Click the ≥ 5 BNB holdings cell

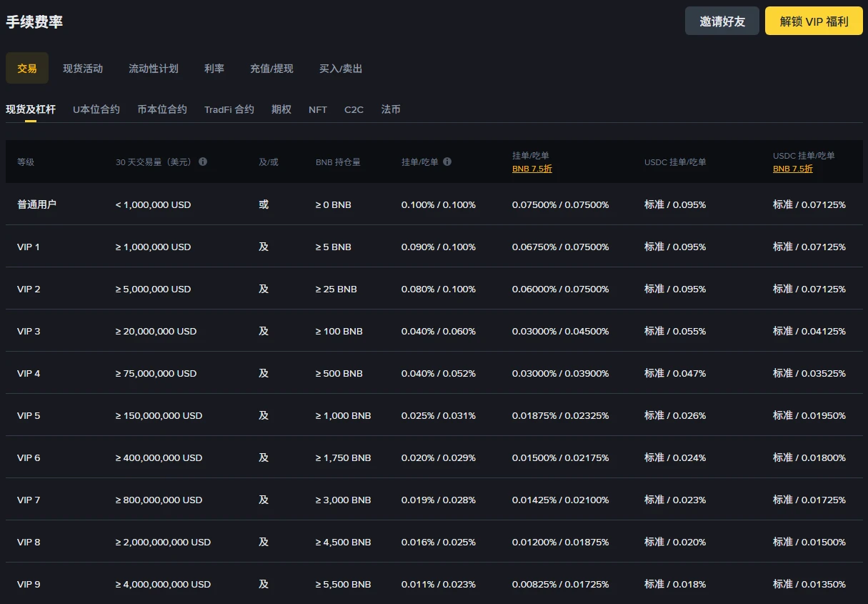point(334,247)
